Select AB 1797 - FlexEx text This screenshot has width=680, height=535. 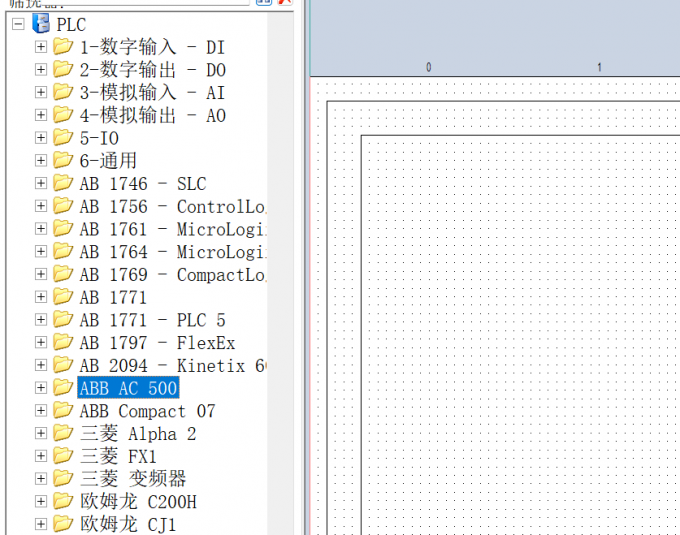click(157, 343)
